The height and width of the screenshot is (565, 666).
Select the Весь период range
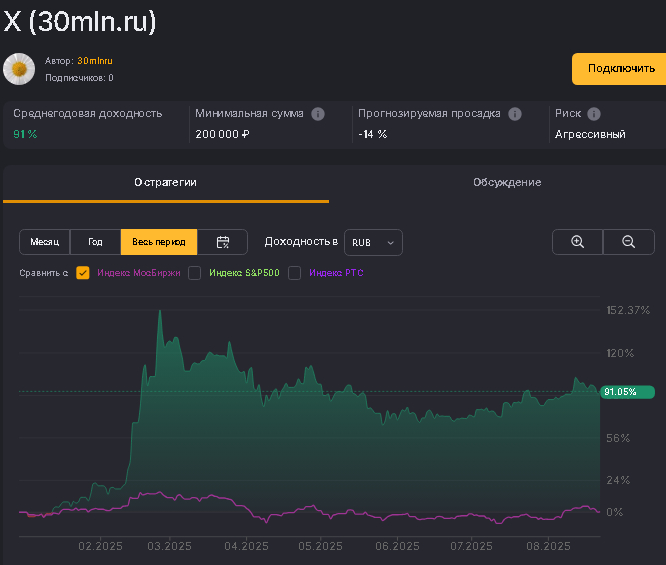pyautogui.click(x=159, y=242)
